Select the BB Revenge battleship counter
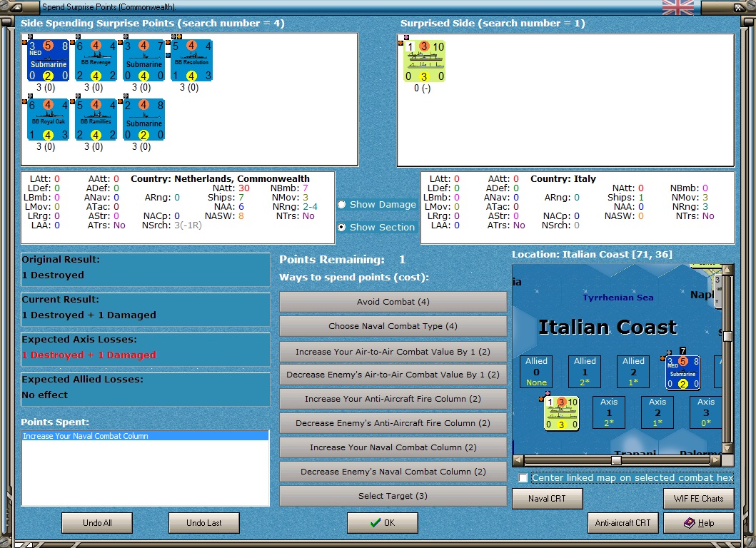 [96, 61]
